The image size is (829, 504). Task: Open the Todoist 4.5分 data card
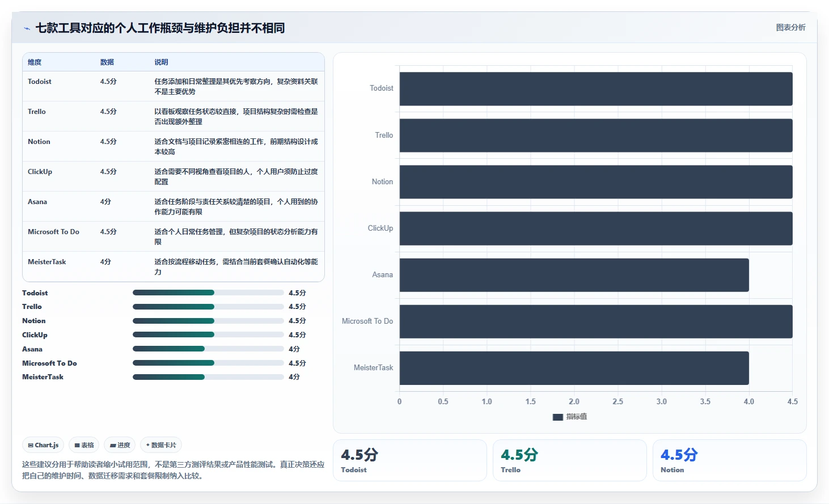[x=410, y=460]
